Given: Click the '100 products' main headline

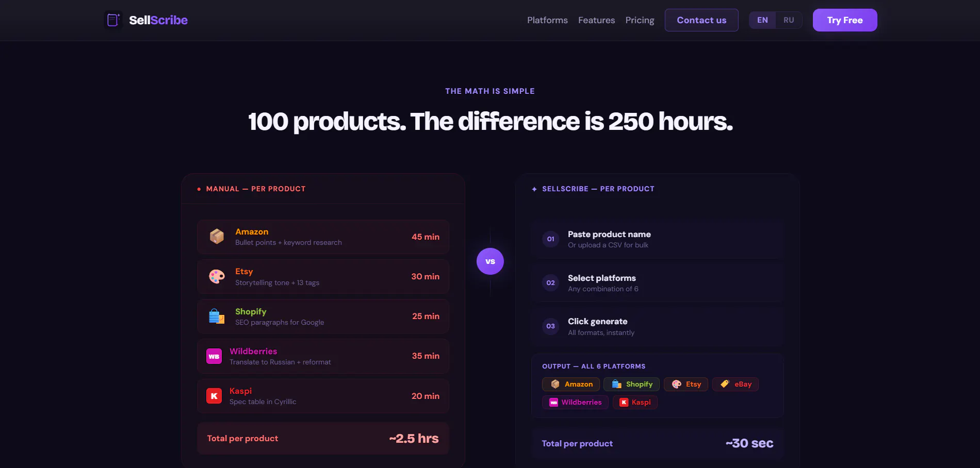Looking at the screenshot, I should pyautogui.click(x=490, y=122).
